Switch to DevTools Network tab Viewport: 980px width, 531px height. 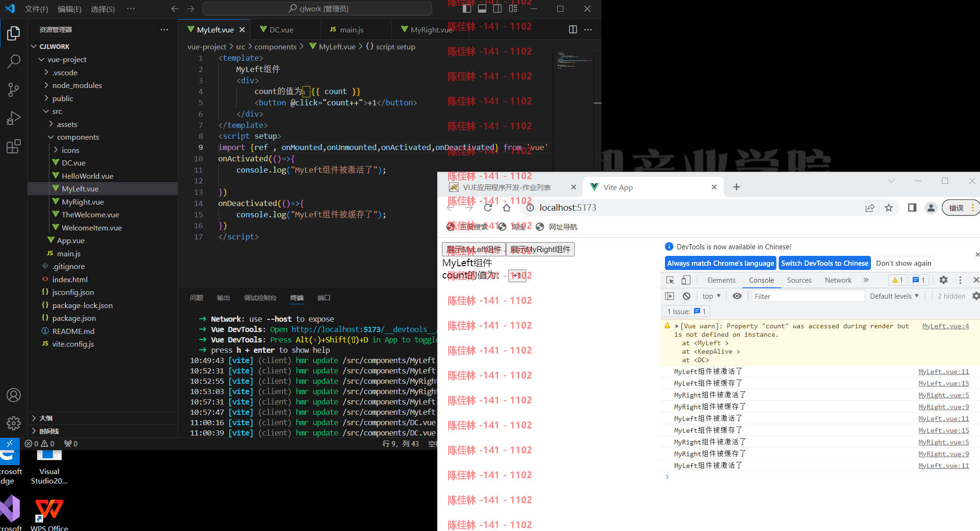pos(838,280)
